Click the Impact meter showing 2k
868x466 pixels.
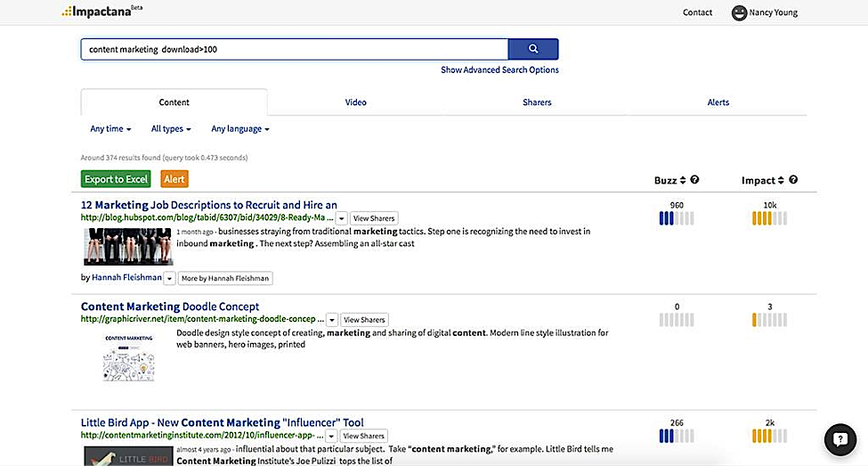tap(769, 436)
